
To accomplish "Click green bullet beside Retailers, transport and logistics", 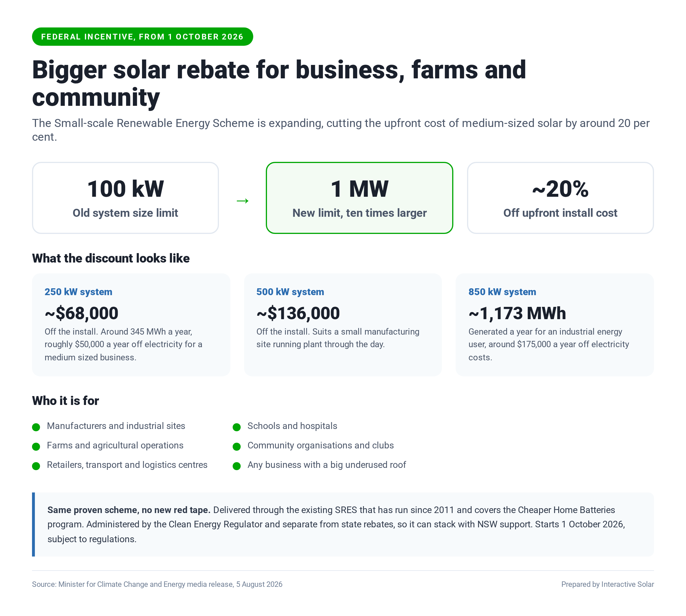I will coord(36,466).
